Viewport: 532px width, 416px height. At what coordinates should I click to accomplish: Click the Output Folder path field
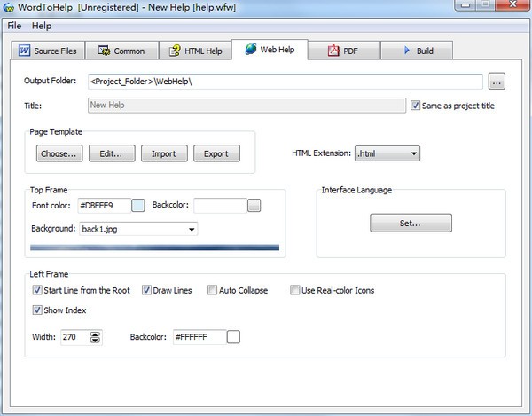284,82
